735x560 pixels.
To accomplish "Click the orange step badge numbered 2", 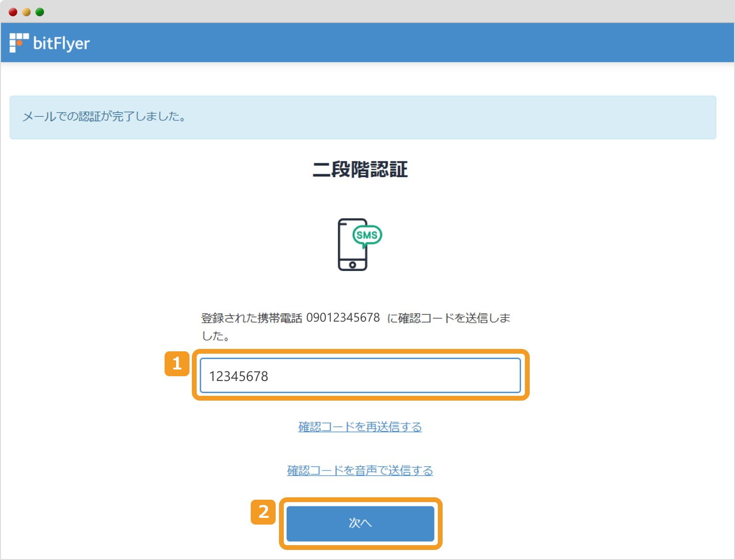I will pyautogui.click(x=263, y=512).
